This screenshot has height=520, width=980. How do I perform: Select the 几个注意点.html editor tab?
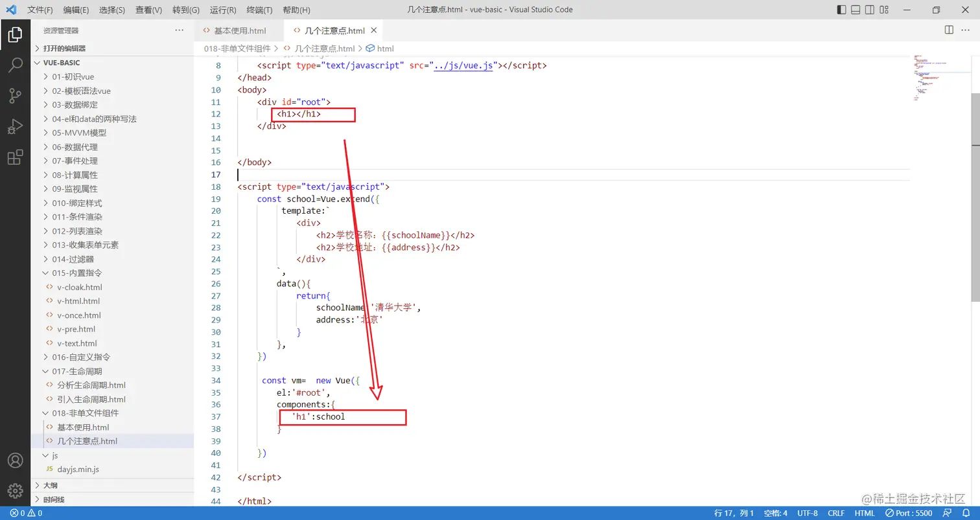click(x=334, y=30)
